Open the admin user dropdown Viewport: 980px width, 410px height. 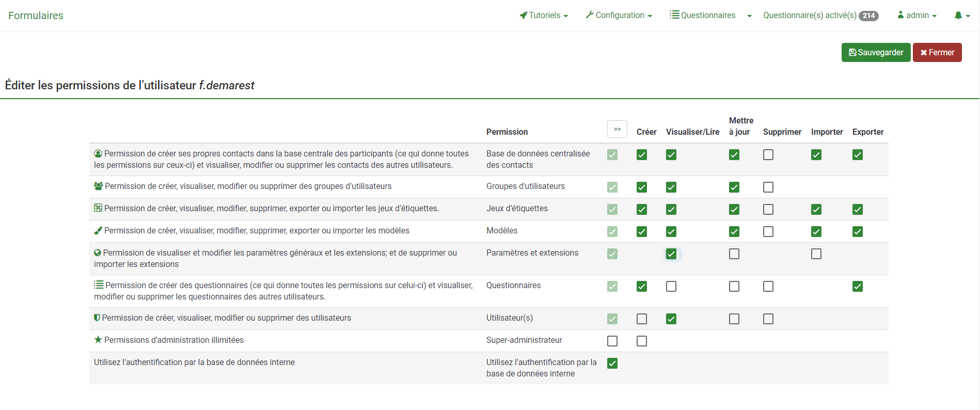(917, 15)
